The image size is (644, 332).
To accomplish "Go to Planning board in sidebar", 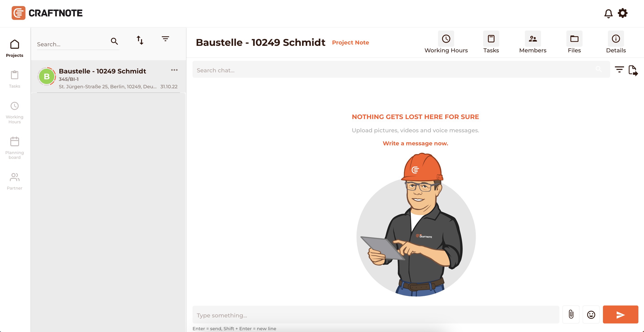I will pyautogui.click(x=15, y=148).
